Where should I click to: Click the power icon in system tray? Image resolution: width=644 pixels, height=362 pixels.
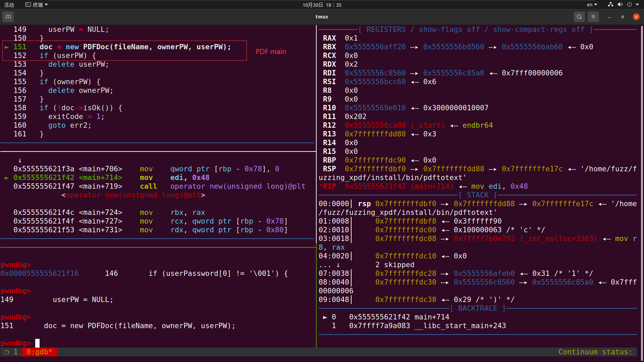(x=629, y=5)
